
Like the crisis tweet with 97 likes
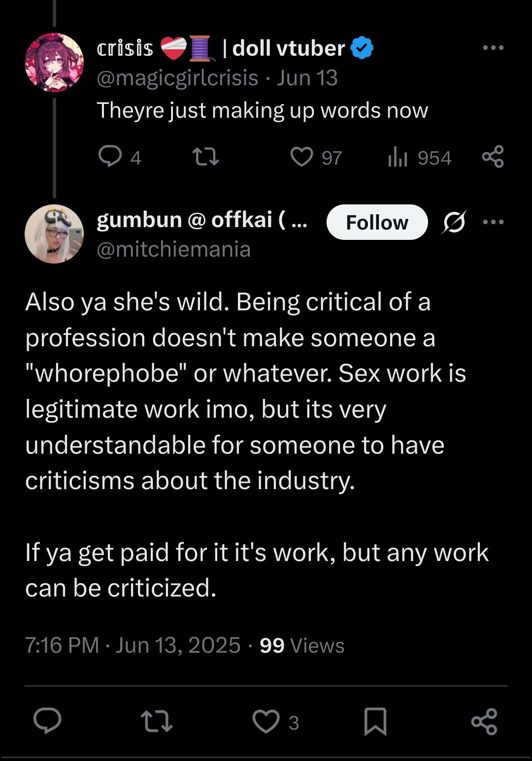(x=301, y=157)
